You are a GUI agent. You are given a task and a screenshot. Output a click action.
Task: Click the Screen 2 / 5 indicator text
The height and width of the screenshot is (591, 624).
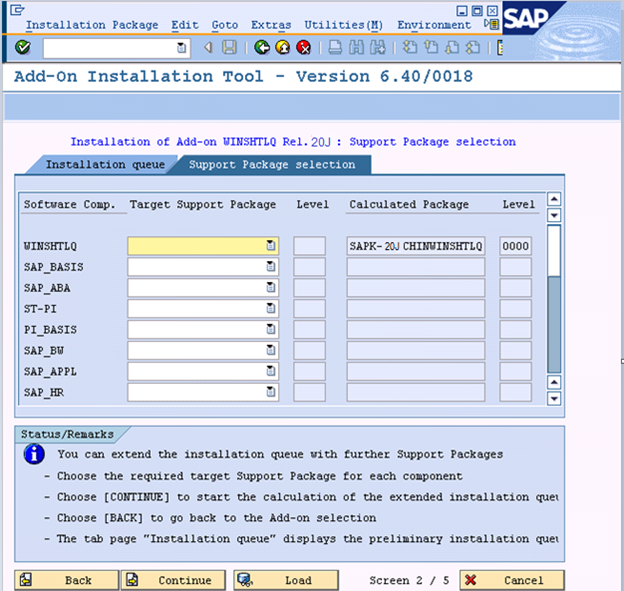tap(409, 581)
